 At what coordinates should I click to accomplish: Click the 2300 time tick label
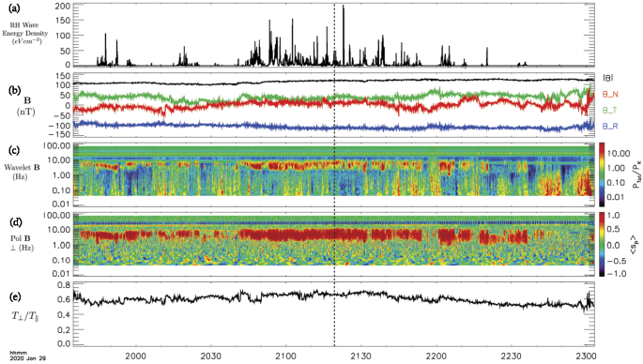click(586, 356)
